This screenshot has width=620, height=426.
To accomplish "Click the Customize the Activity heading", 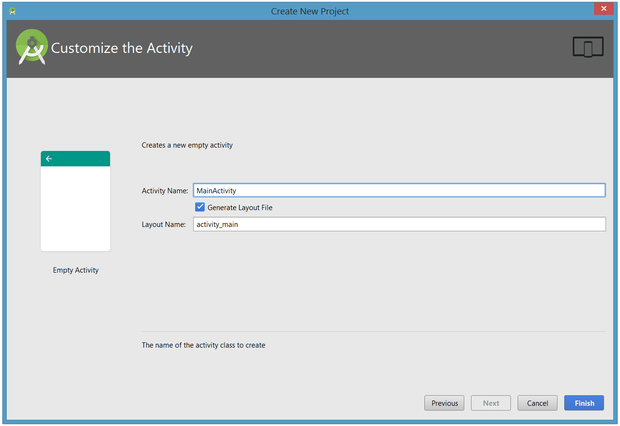I will (x=122, y=48).
